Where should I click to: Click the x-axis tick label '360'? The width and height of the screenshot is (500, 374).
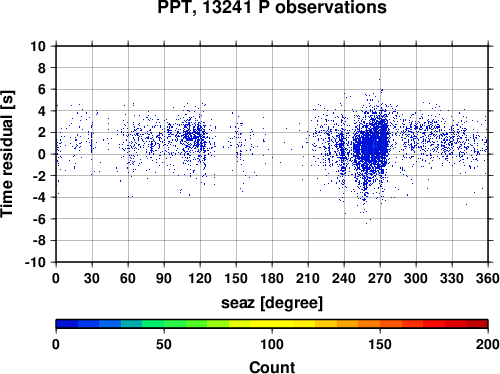488,278
